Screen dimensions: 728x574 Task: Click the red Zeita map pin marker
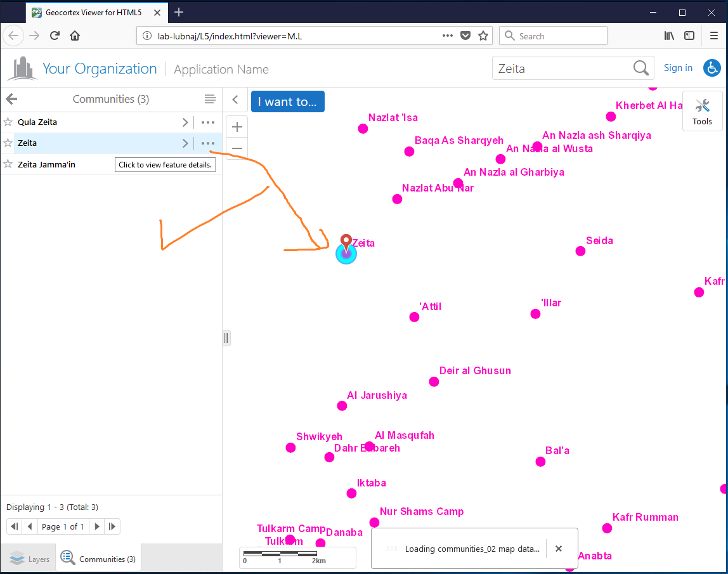(x=346, y=242)
